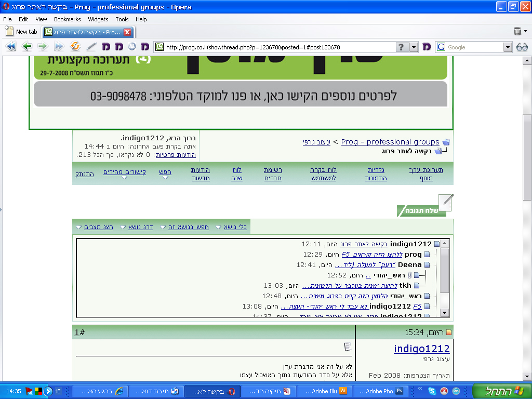
Task: Click the print icon in navigation toolbar
Action: click(x=132, y=46)
